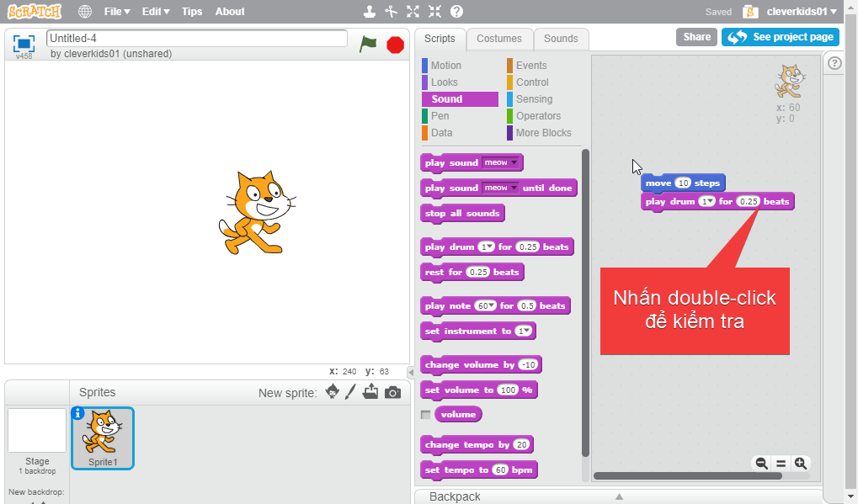Open the help panel question mark
The image size is (858, 504).
834,63
